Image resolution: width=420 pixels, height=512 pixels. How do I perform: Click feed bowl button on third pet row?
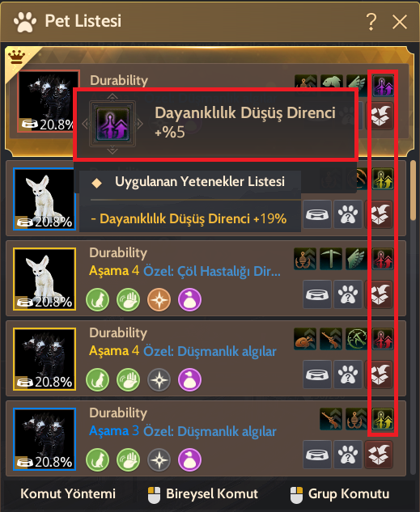317,294
